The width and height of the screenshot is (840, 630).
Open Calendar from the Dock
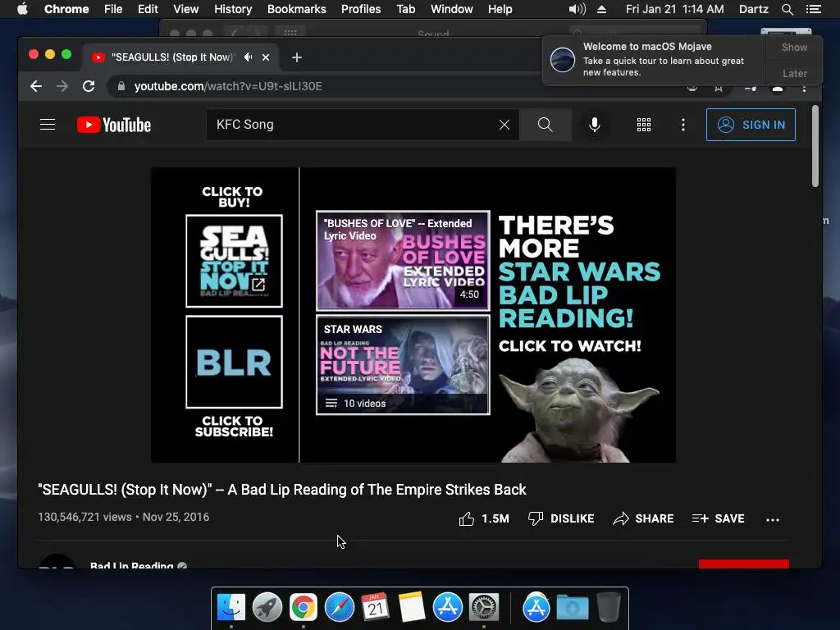376,608
